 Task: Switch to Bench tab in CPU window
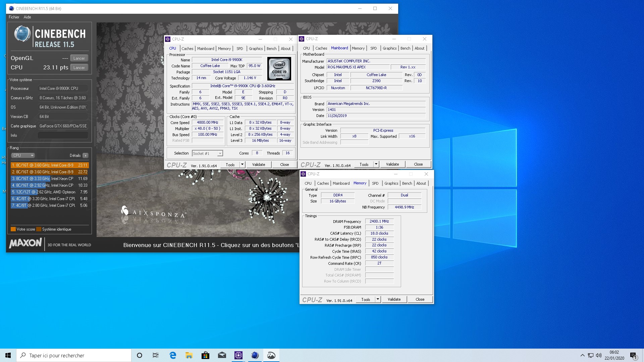(272, 49)
